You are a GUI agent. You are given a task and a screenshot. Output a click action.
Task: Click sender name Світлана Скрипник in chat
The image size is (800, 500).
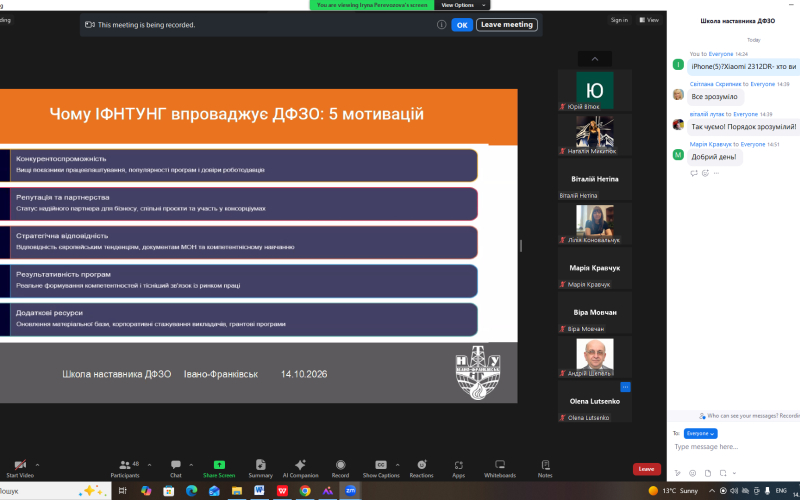(715, 84)
